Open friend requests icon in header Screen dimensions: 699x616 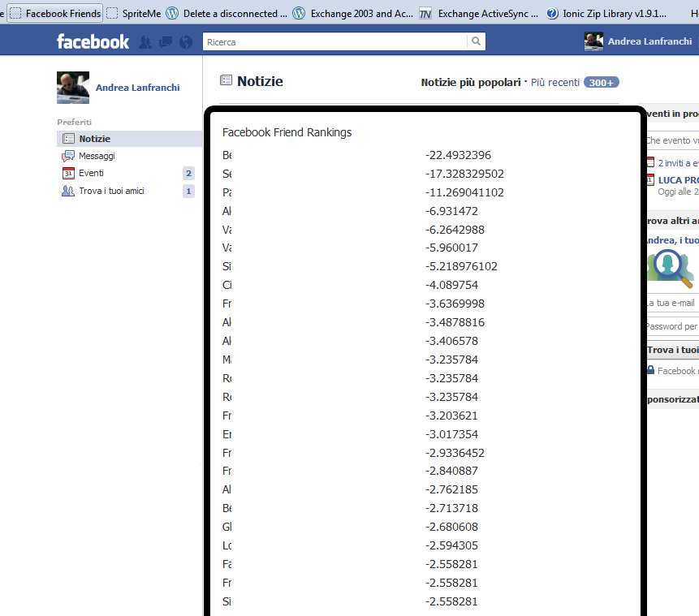point(145,42)
